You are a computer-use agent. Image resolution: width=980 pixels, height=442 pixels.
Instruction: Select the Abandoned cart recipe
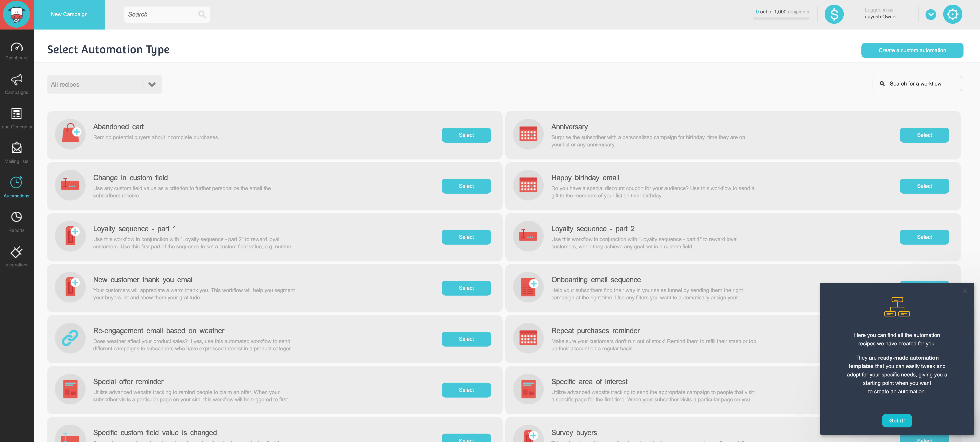coord(466,135)
